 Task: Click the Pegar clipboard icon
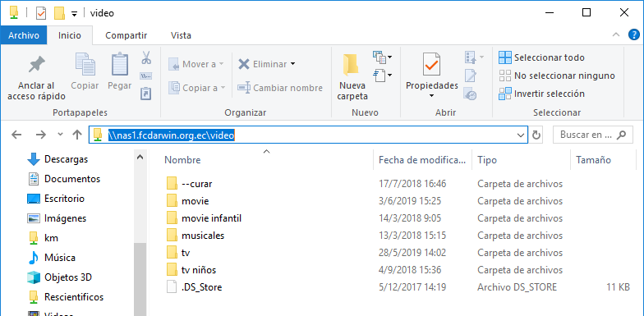click(120, 64)
